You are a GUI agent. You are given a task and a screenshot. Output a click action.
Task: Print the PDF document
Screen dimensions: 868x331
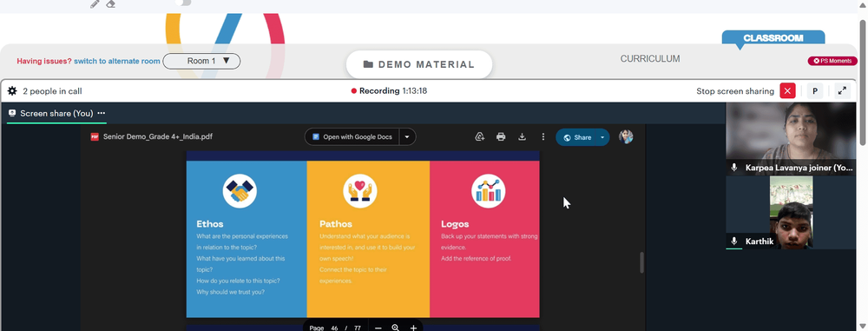501,137
